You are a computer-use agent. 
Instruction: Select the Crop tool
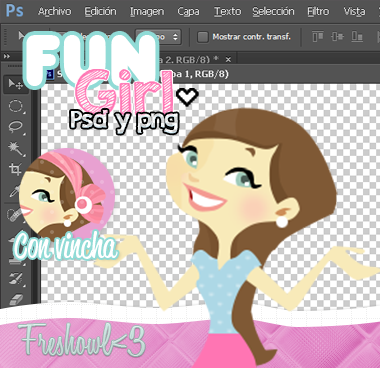coord(15,169)
